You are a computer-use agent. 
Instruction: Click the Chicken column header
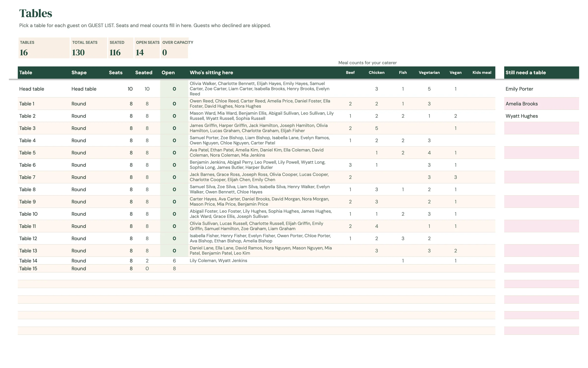(x=377, y=73)
